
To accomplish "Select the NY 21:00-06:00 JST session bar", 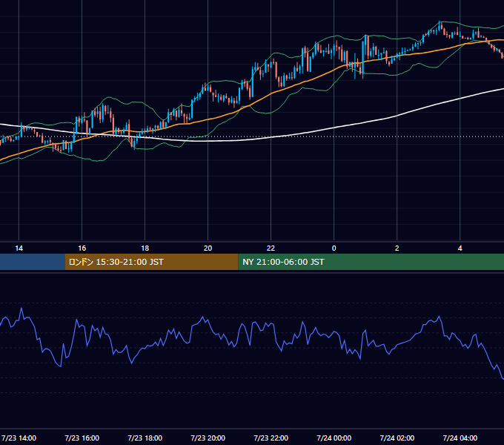I will 371,262.
